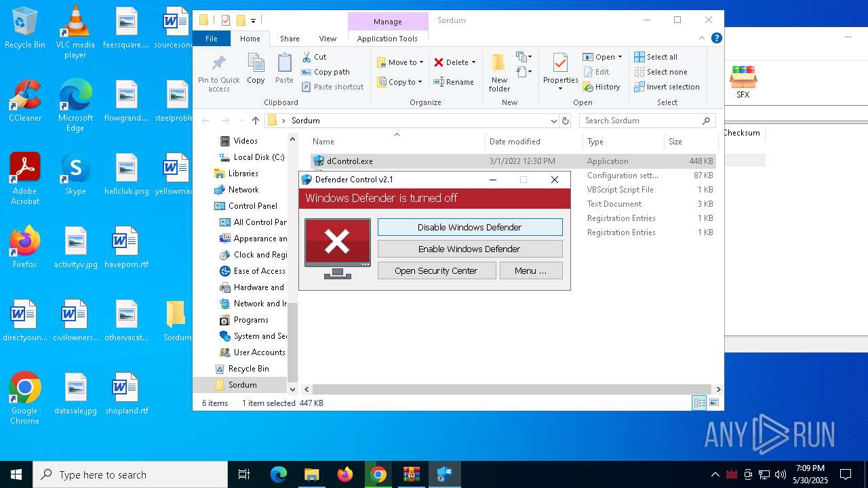The width and height of the screenshot is (868, 488).
Task: Click Paste shortcut in ribbon
Action: (x=332, y=87)
